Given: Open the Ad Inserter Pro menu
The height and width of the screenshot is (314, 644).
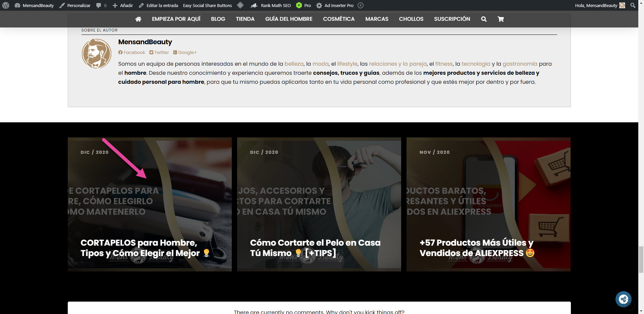Looking at the screenshot, I should (x=335, y=5).
